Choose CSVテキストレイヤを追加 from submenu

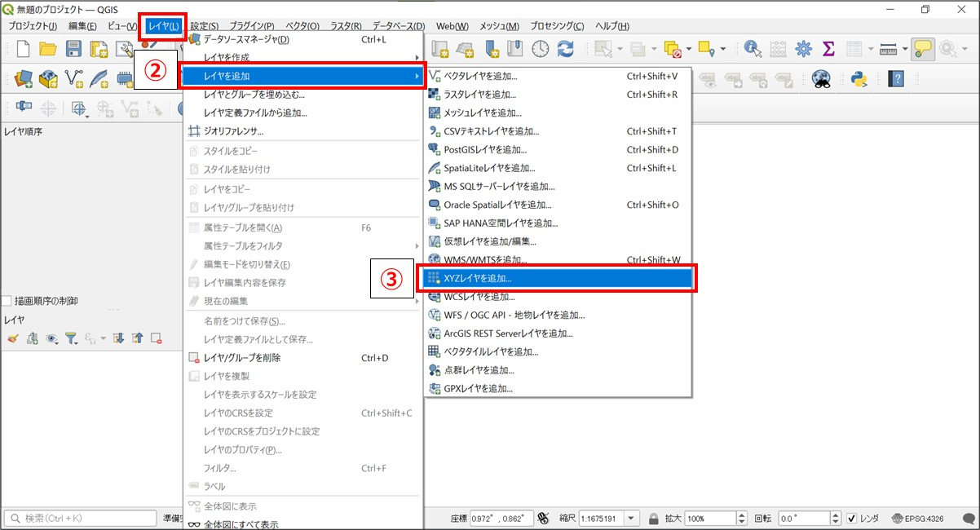558,131
